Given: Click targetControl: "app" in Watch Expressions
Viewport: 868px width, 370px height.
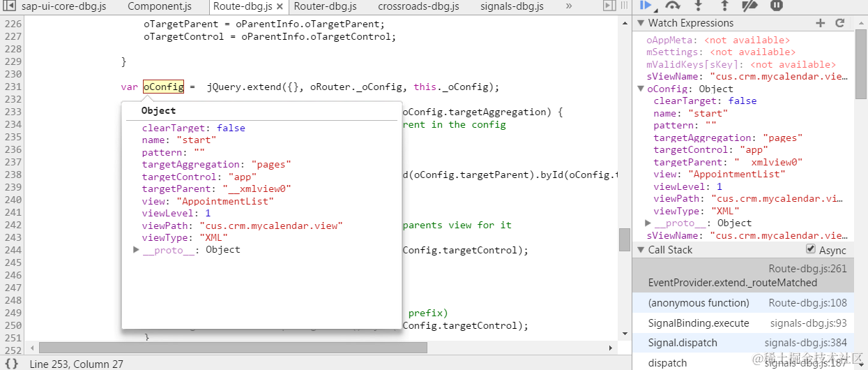Looking at the screenshot, I should (711, 149).
